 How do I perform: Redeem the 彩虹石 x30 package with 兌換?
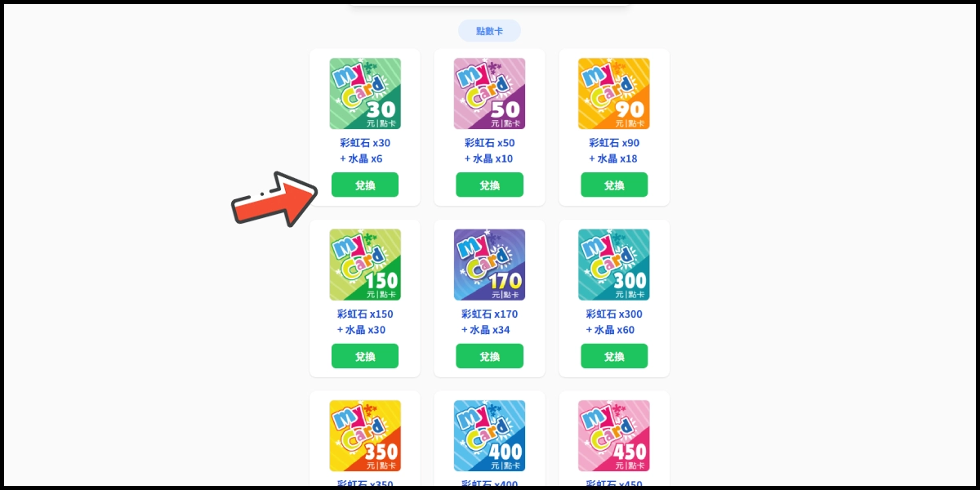365,185
